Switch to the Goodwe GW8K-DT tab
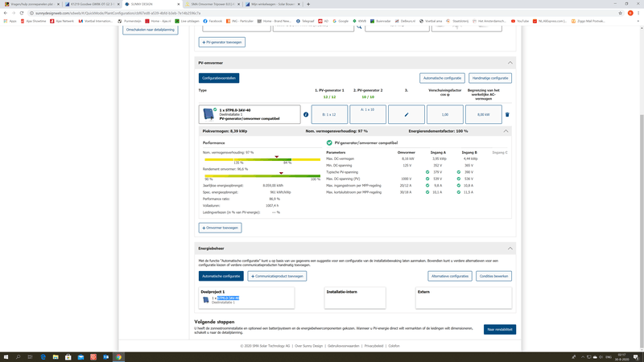Screen dimensions: 644x362 [x=92, y=4]
